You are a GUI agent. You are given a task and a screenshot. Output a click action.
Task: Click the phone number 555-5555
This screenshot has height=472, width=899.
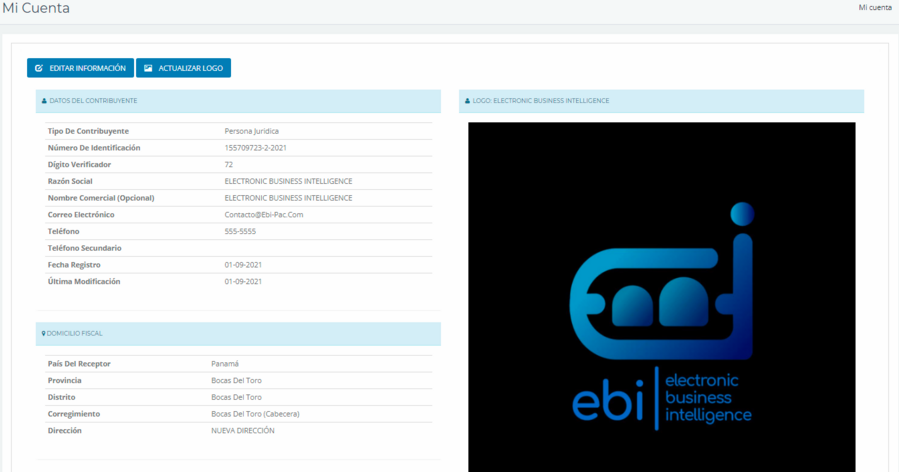[240, 231]
